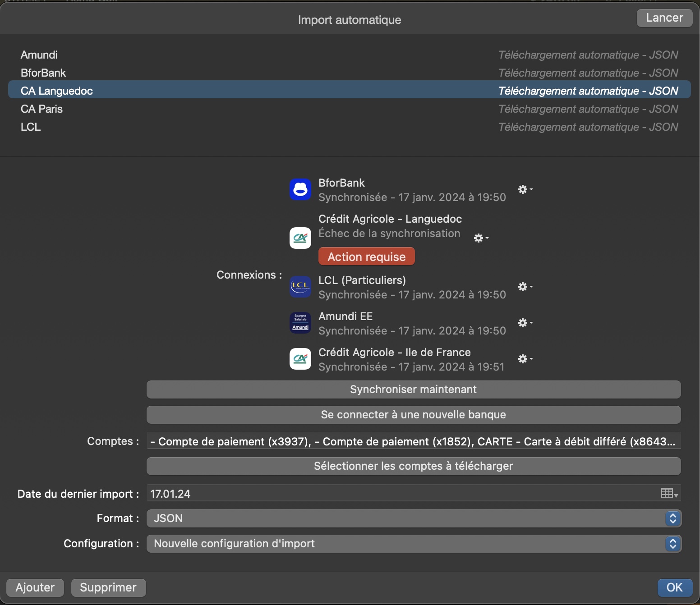700x605 pixels.
Task: Click the BforBank connection logo icon
Action: [x=300, y=189]
